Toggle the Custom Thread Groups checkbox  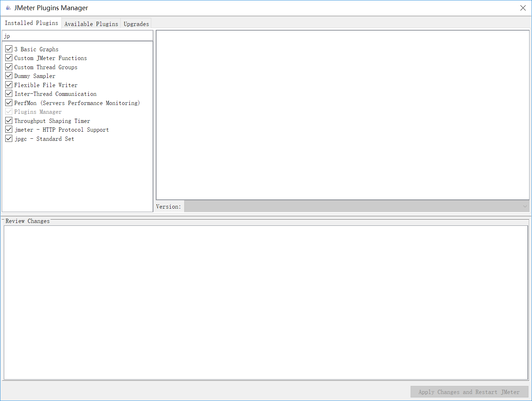[9, 67]
